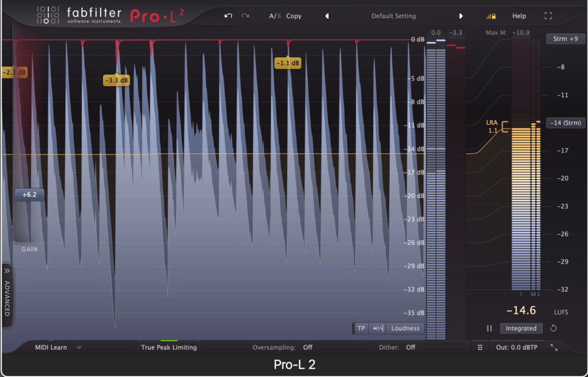The height and width of the screenshot is (377, 588).
Task: Click the GAIN label under the slider
Action: [29, 249]
